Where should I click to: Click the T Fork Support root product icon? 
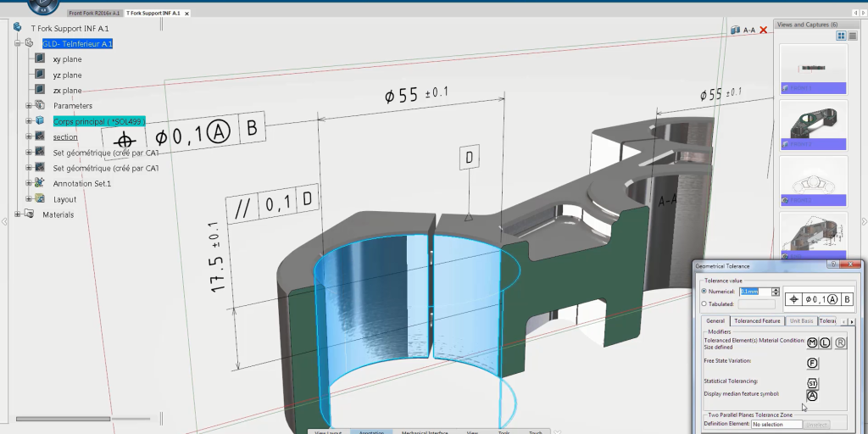click(x=18, y=27)
